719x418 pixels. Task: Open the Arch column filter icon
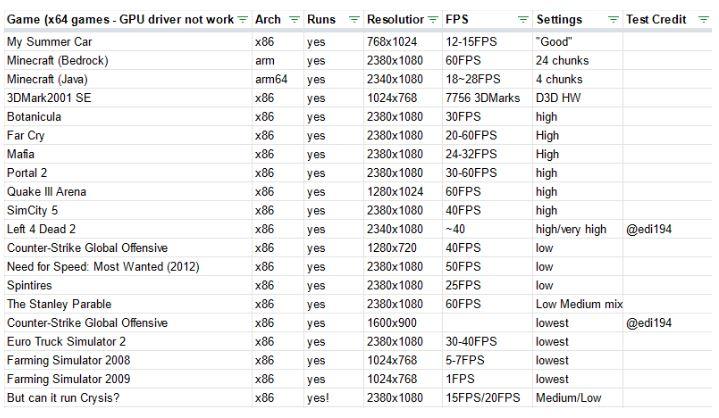[x=295, y=20]
